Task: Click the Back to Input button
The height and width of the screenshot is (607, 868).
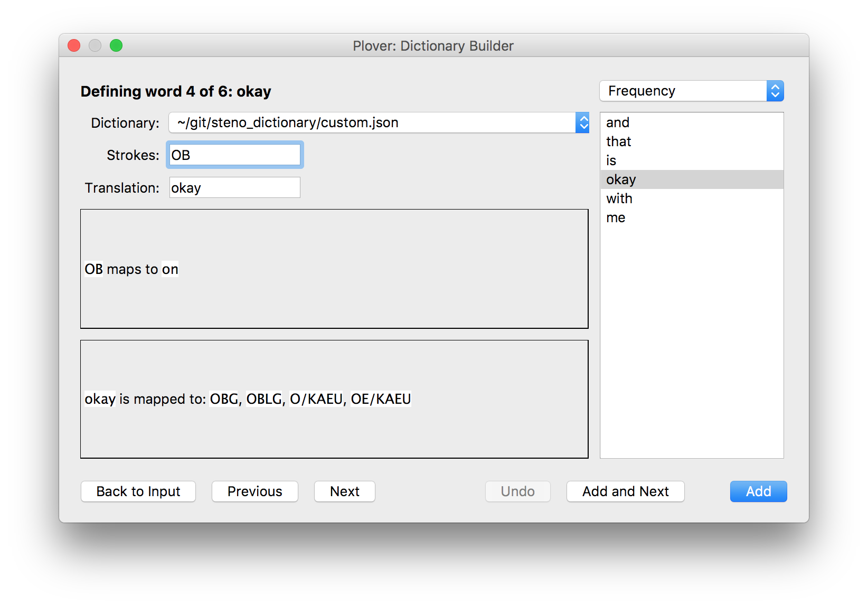Action: coord(138,491)
